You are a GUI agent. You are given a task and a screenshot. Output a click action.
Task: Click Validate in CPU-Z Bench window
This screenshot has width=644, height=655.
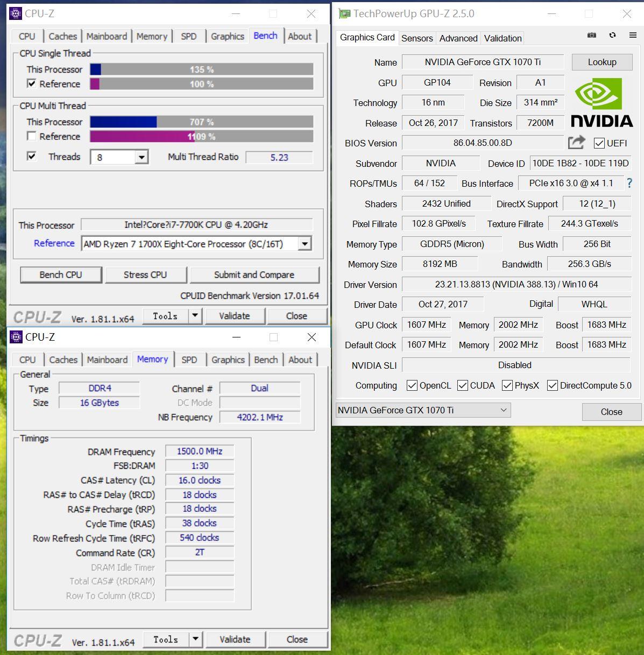tap(235, 316)
